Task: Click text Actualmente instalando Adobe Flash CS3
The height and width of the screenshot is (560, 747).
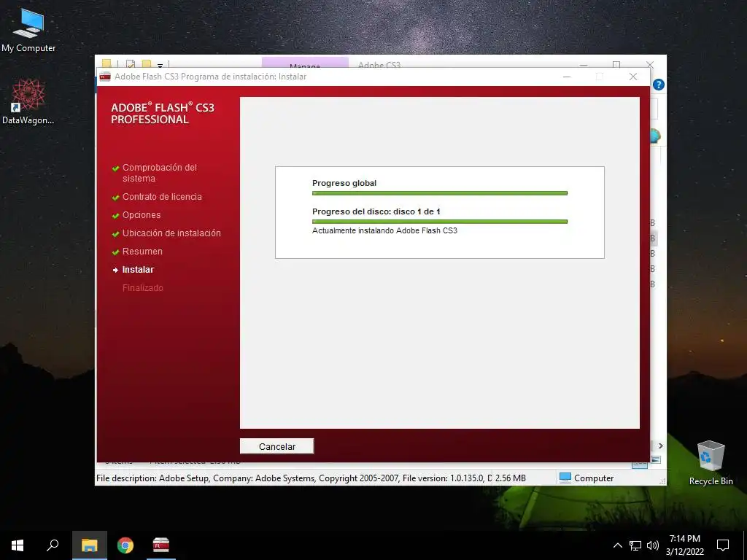Action: pos(384,230)
